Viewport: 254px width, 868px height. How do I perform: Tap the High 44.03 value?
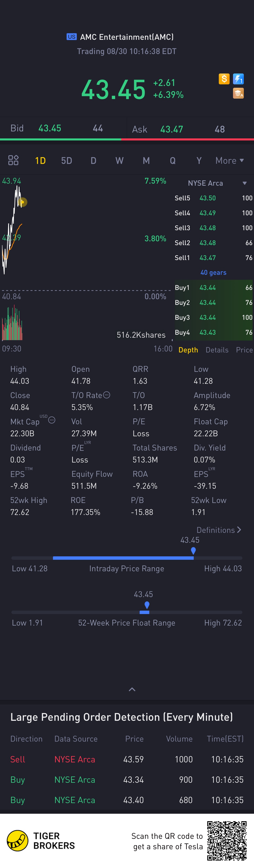(x=19, y=381)
